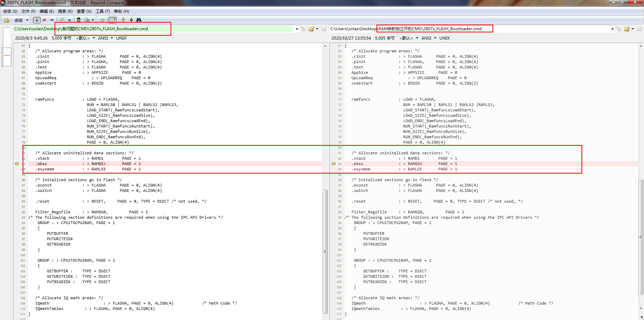Click the right pane .ebss RAMGS0 line
Screen dimensions: 644x320
point(491,164)
